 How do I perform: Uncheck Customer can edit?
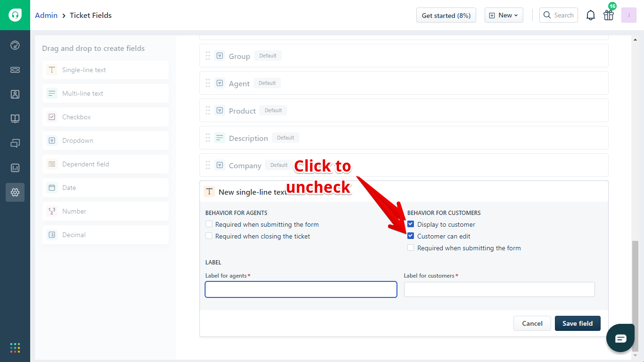[x=411, y=236]
